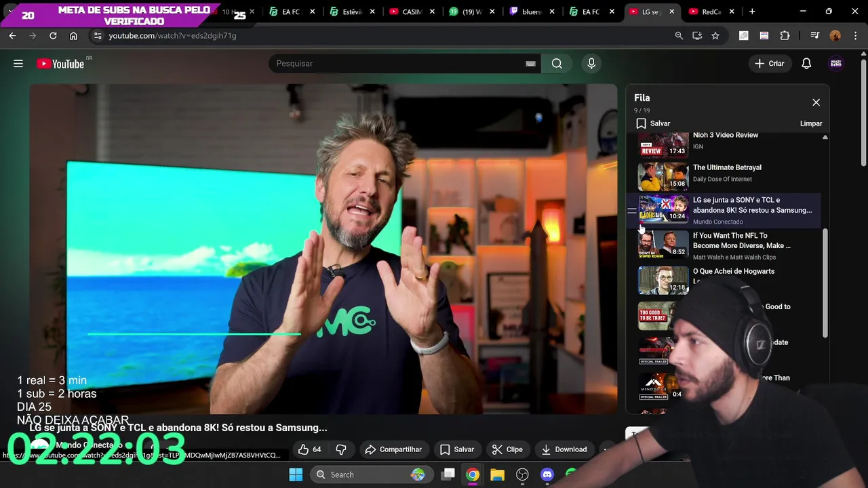Go back in browser history
Viewport: 868px width, 488px height.
click(12, 36)
